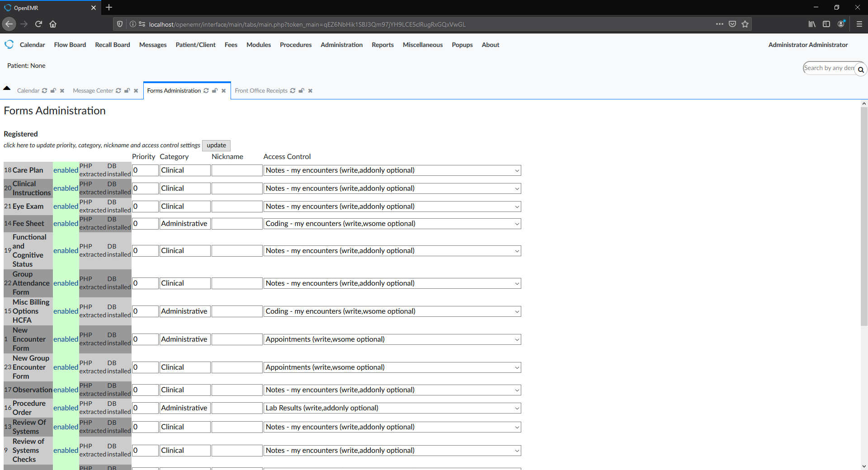Switch to the Message Center tab
The image size is (868, 470).
pos(93,90)
